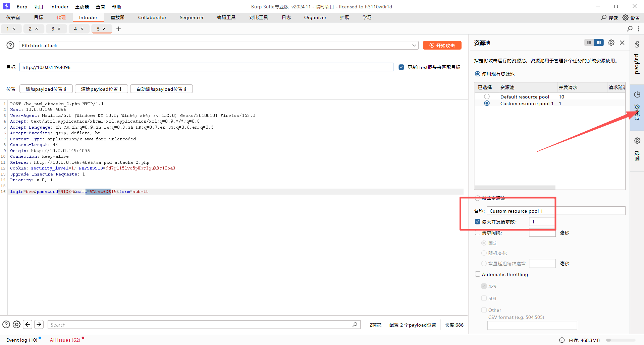This screenshot has height=345, width=644.
Task: Click 清除payload位置 § button
Action: coord(101,89)
